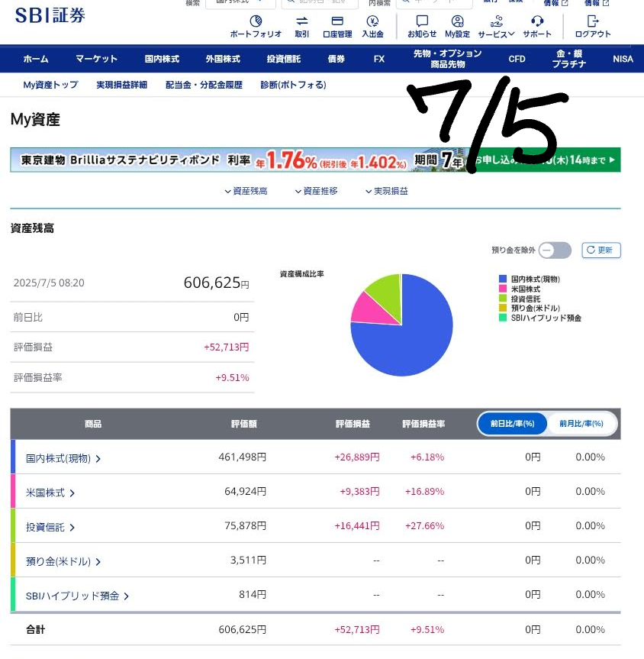Click teal SBIハイブリッド預金 legend swatch
The width and height of the screenshot is (644, 659).
click(502, 318)
